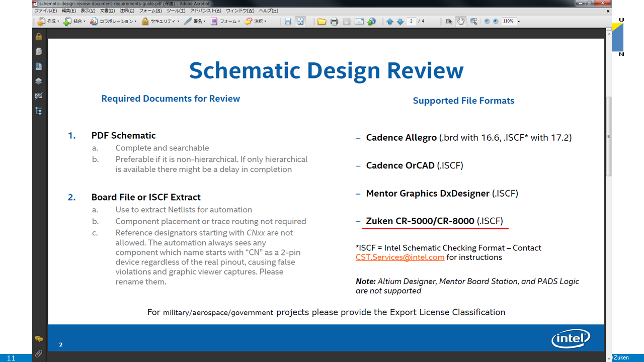Open the フォーム(R) menu in the menu bar
The height and width of the screenshot is (362, 644).
tap(150, 11)
